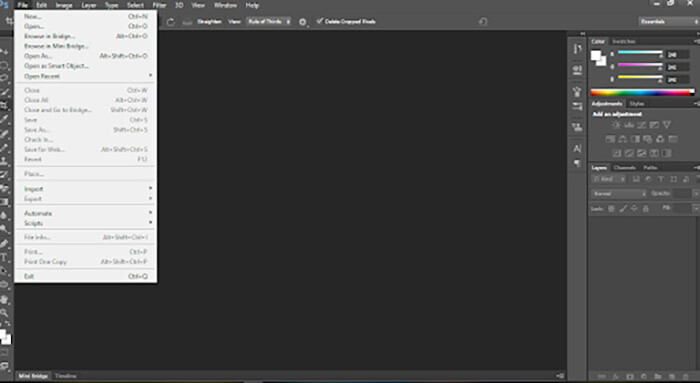Open the Edit menu
700x383 pixels.
[42, 5]
